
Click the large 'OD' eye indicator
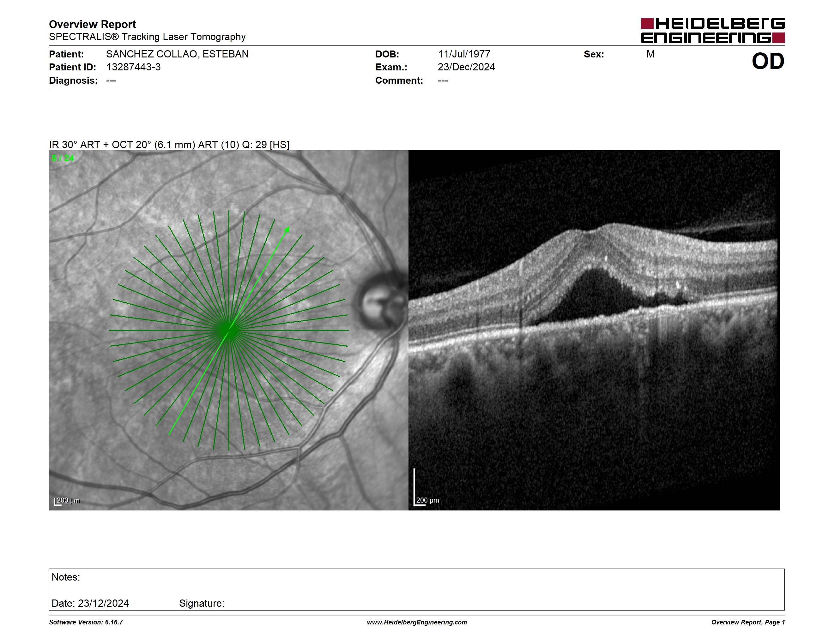coord(768,61)
